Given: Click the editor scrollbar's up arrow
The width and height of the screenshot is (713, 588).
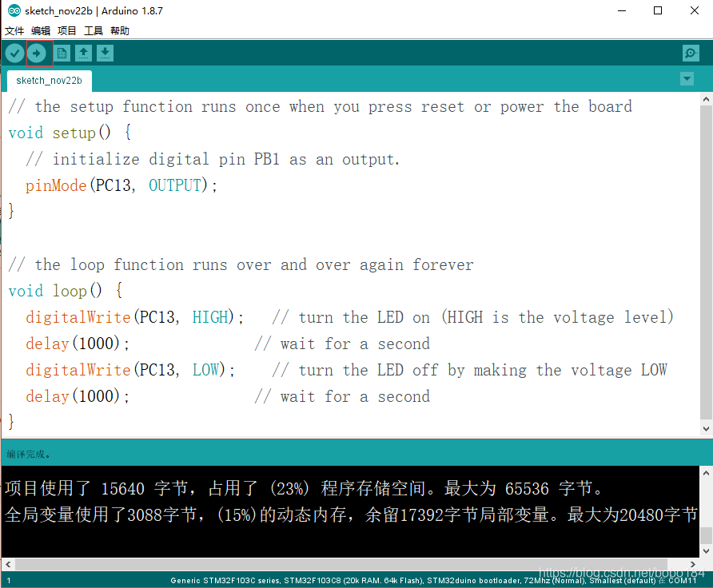Looking at the screenshot, I should point(706,99).
